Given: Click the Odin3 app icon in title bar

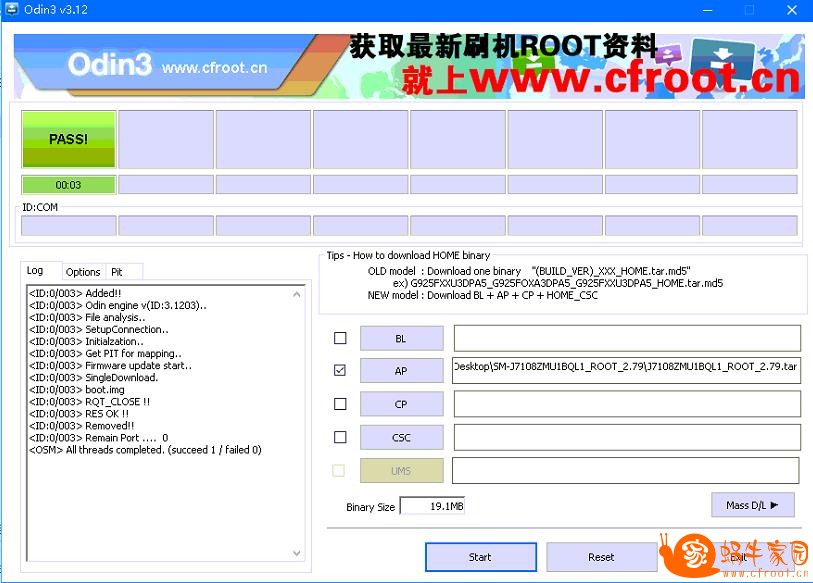Looking at the screenshot, I should (10, 9).
